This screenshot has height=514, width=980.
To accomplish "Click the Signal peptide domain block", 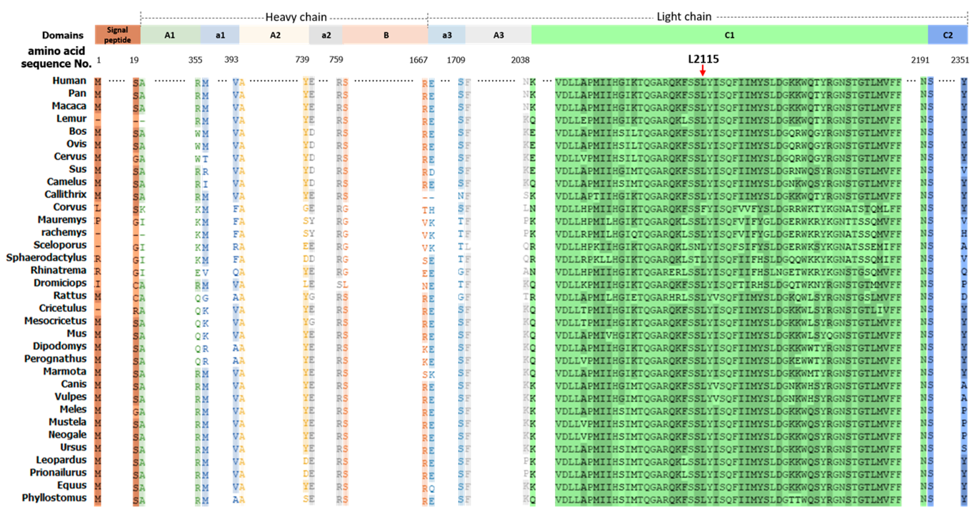I will click(117, 34).
